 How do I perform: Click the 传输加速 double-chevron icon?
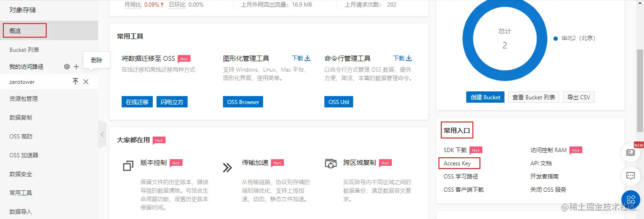(x=228, y=167)
